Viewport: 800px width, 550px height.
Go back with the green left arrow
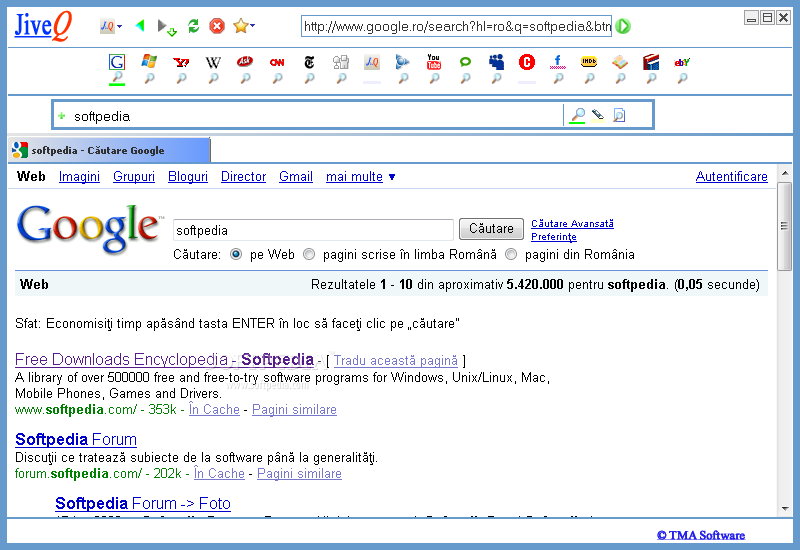[140, 25]
